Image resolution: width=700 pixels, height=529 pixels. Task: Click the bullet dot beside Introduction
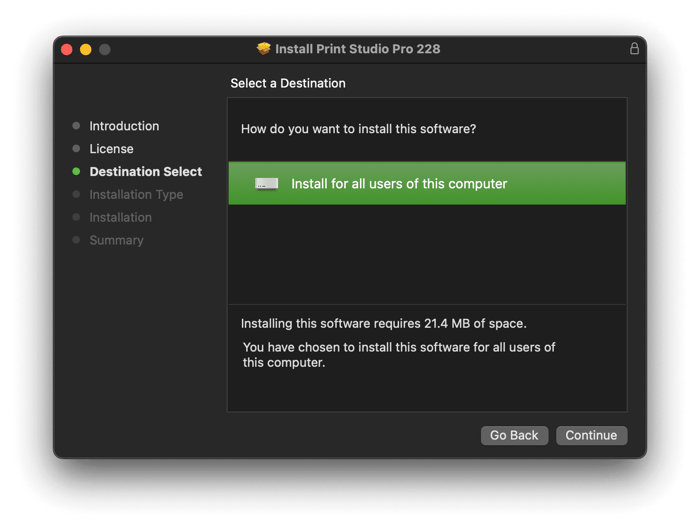(x=76, y=126)
